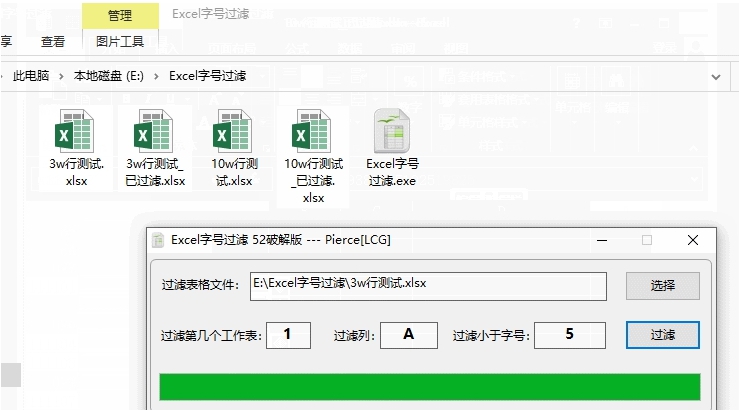This screenshot has height=410, width=739.
Task: Select the 10w行测试.xlsx file icon
Action: tap(234, 131)
